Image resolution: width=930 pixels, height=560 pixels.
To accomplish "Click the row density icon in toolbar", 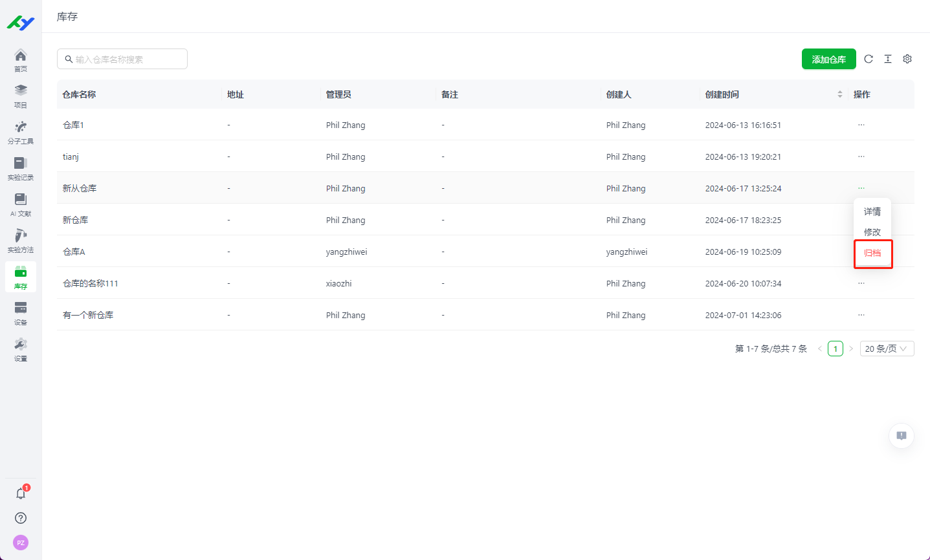I will [x=888, y=59].
